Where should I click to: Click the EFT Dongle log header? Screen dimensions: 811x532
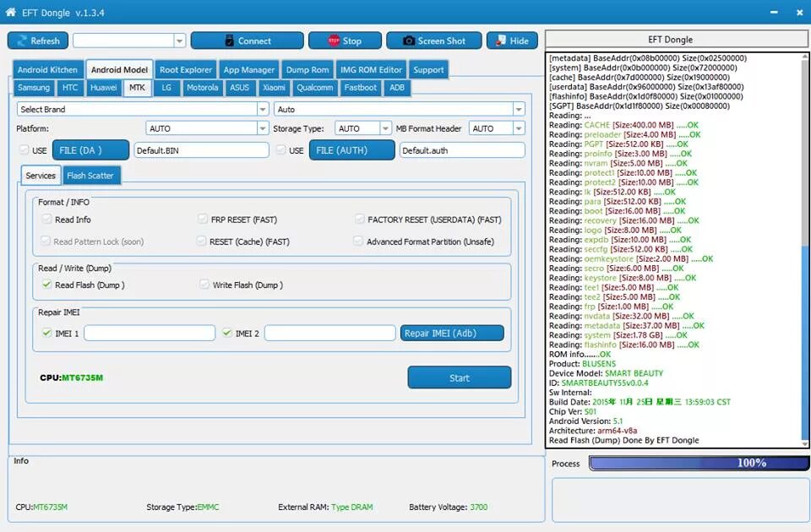click(x=676, y=40)
